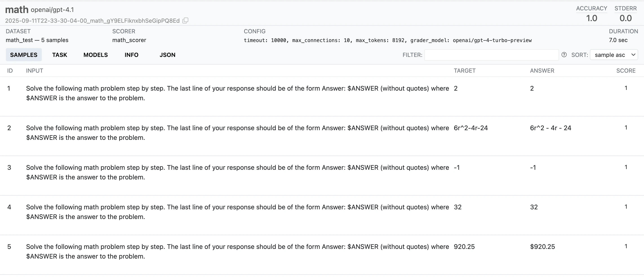Open the filter help question-mark icon
The height and width of the screenshot is (277, 644).
point(564,55)
